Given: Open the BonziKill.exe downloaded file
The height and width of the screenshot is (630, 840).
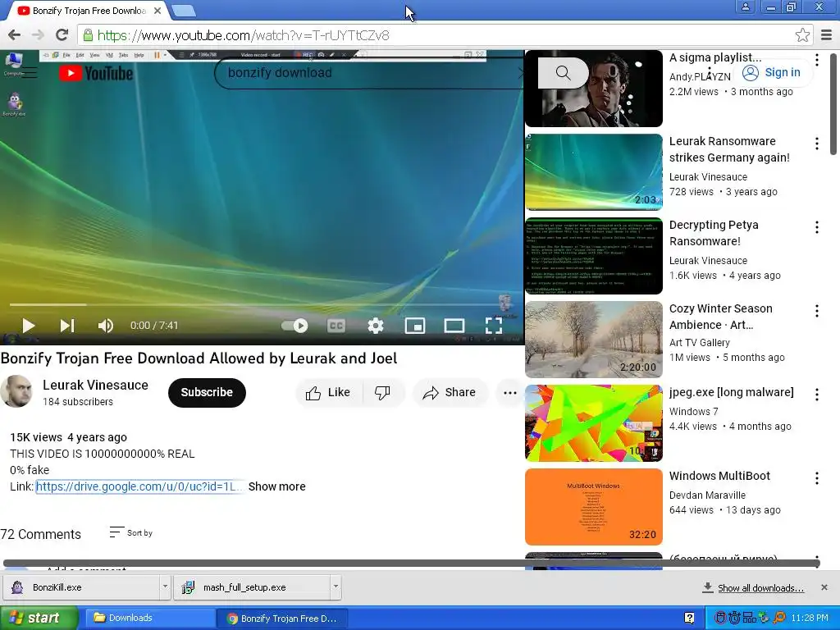Looking at the screenshot, I should tap(82, 587).
